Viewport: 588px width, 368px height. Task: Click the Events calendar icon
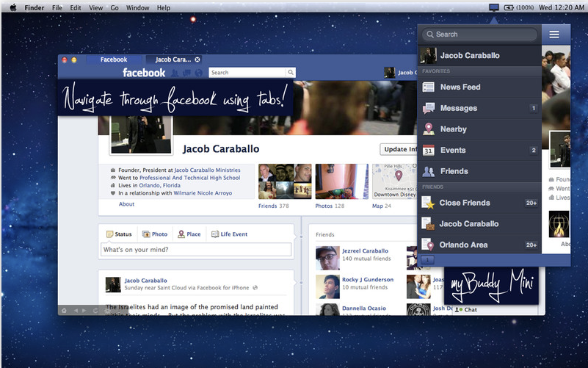(428, 150)
